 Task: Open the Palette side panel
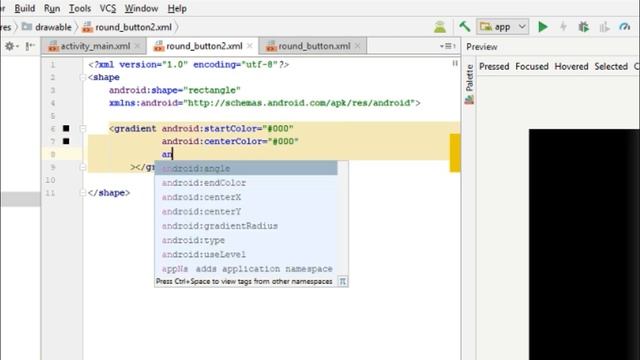coord(469,84)
